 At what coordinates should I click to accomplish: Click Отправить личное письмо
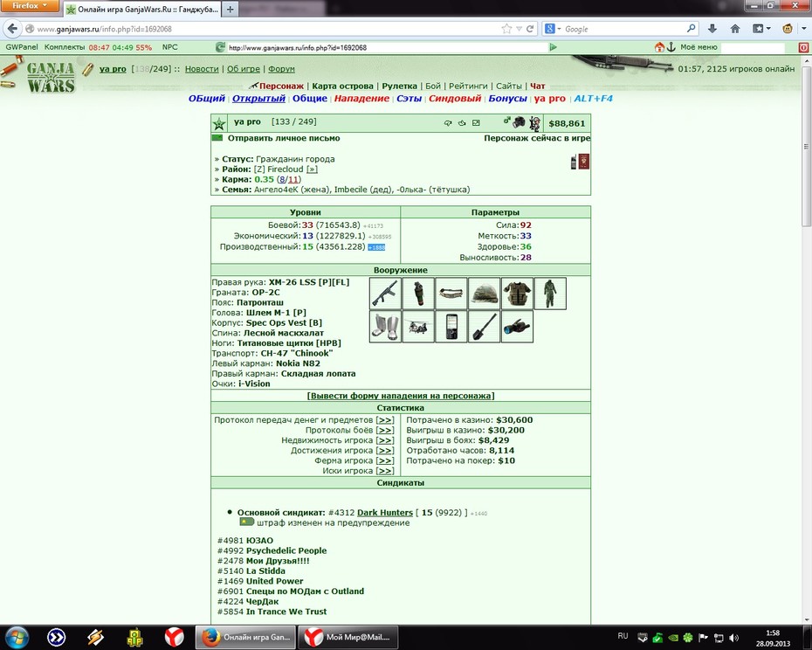284,138
